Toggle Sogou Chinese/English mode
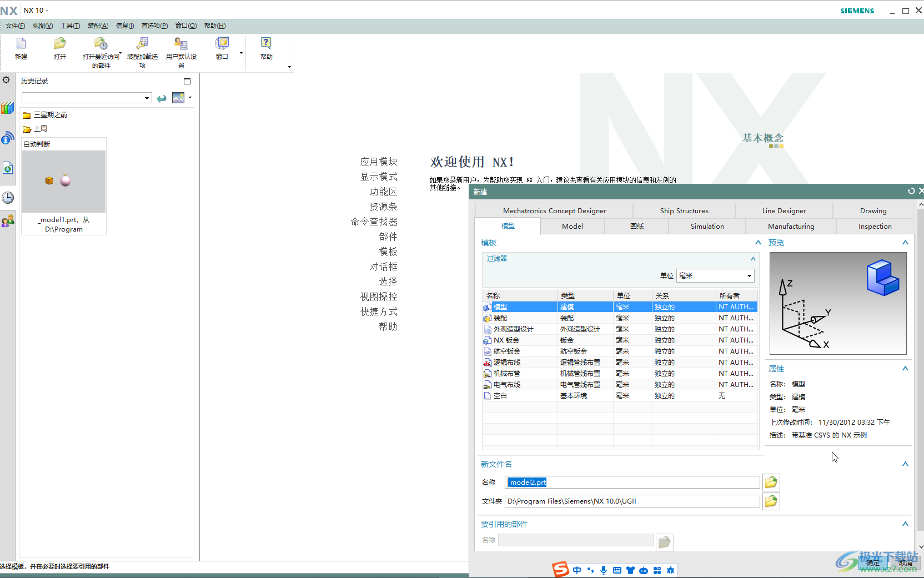 [x=577, y=570]
